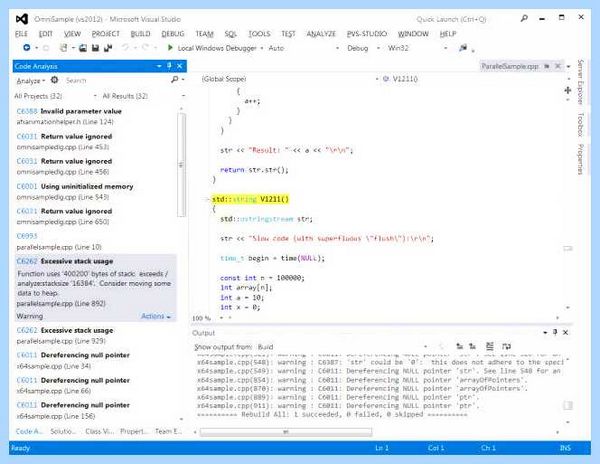Close the ParallelSample.cpp tab

558,66
